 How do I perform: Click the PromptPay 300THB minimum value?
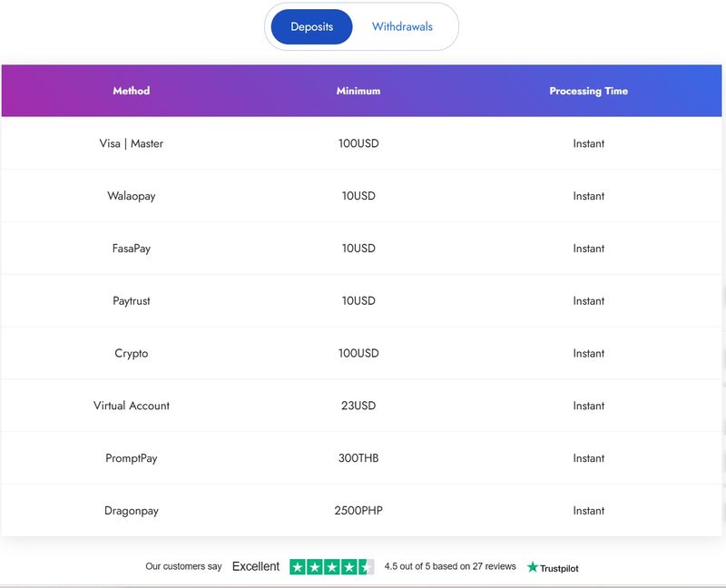coord(358,458)
